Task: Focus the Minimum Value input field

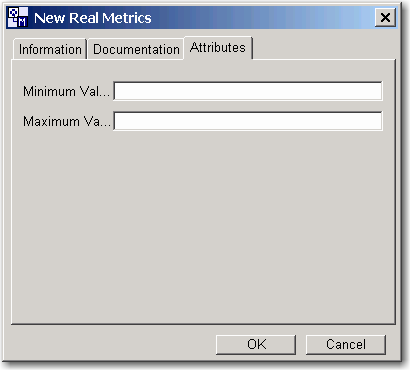Action: click(248, 91)
